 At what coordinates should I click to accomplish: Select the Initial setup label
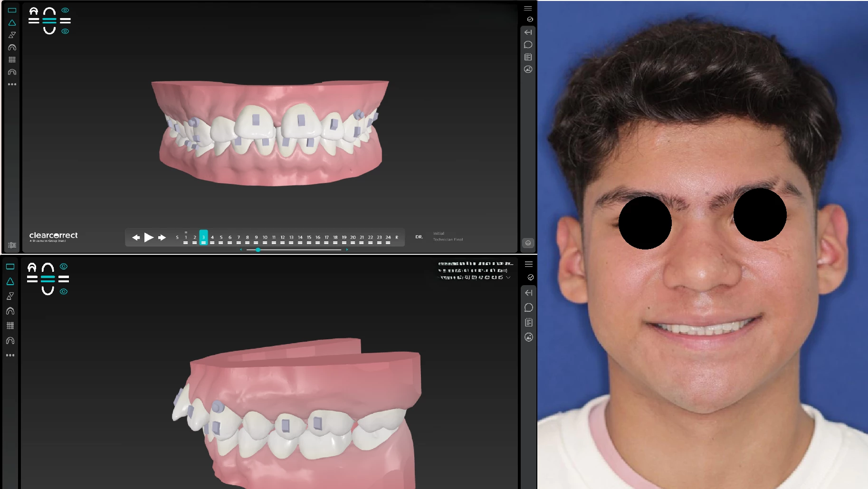(x=439, y=233)
